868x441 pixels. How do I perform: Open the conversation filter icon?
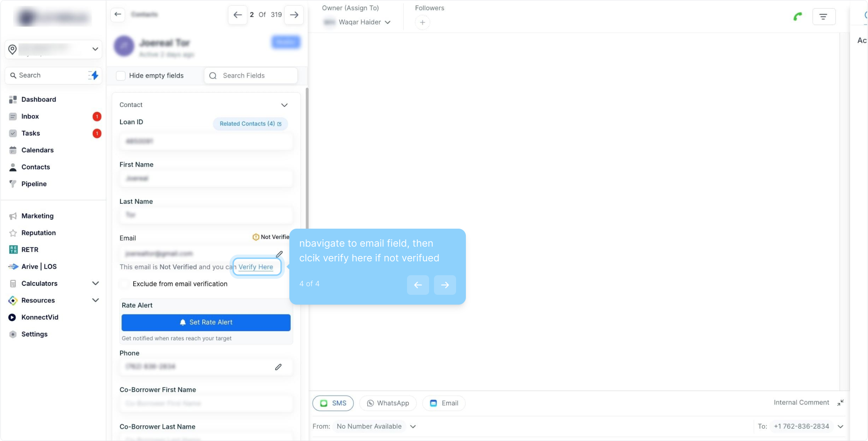pos(823,17)
